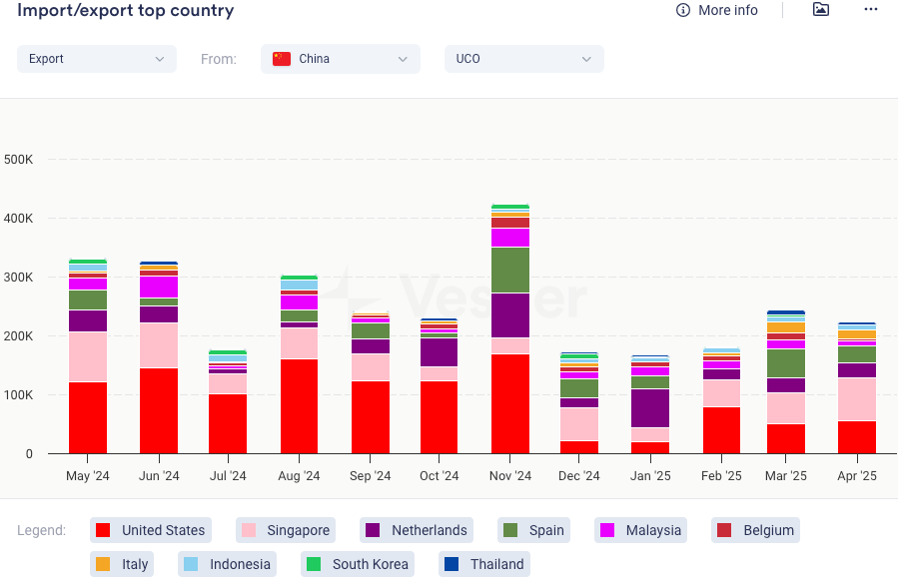Click the More info text link
The width and height of the screenshot is (898, 588).
click(x=727, y=10)
